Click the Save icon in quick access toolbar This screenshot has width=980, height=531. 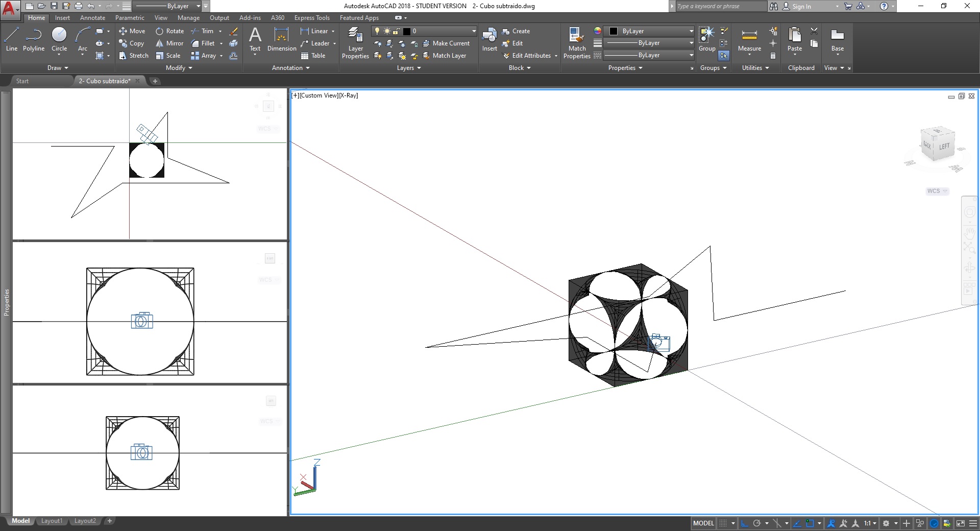pyautogui.click(x=54, y=6)
